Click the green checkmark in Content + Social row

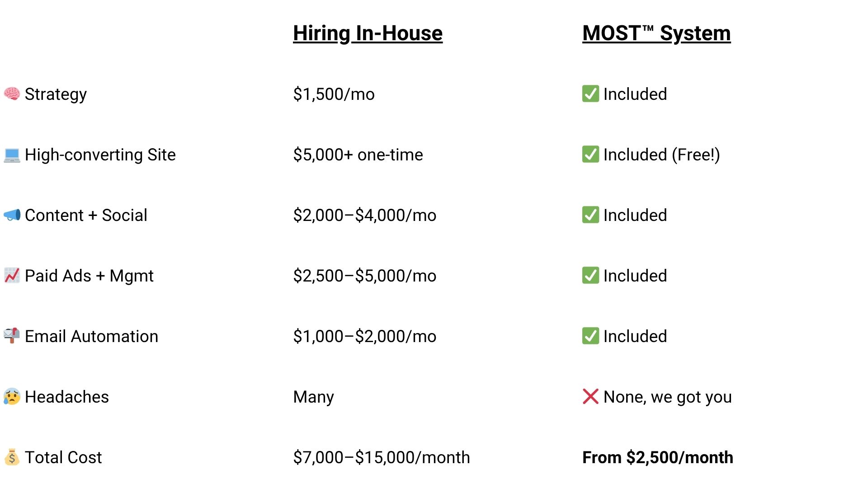coord(590,215)
